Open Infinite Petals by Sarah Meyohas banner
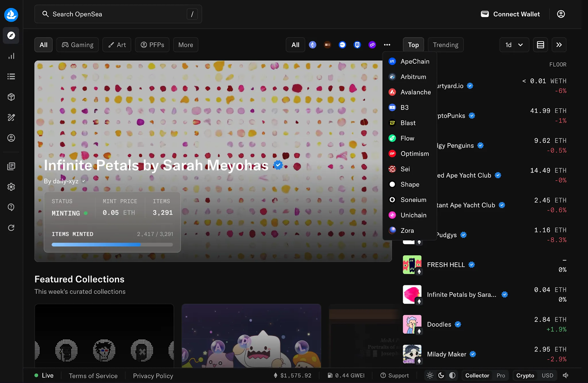 (x=213, y=161)
